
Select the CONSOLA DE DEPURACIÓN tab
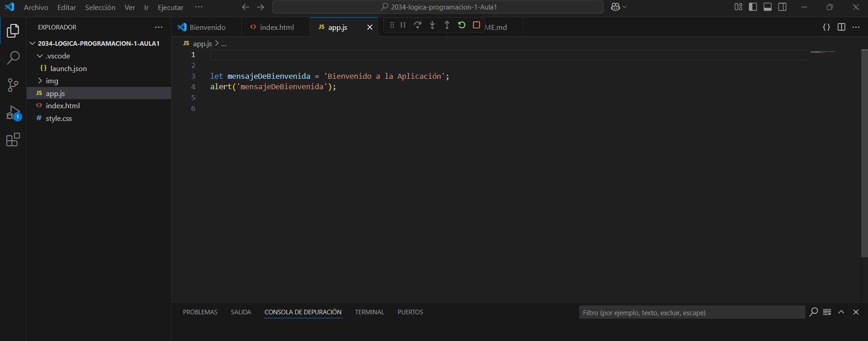[x=303, y=312]
